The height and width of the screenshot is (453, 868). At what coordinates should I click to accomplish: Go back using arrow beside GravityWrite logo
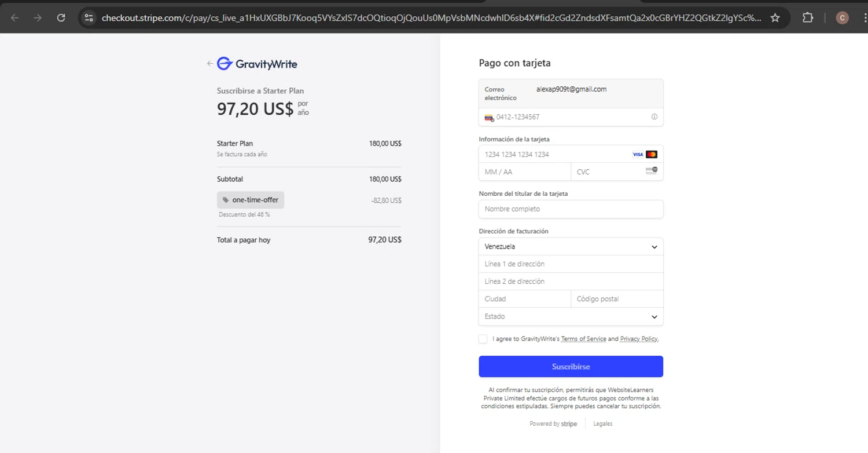pyautogui.click(x=209, y=64)
